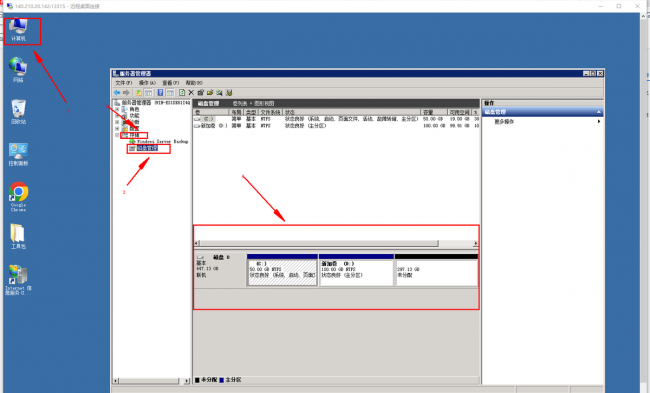Click the 50.00 GB capacity cell
650x393 pixels.
(434, 119)
